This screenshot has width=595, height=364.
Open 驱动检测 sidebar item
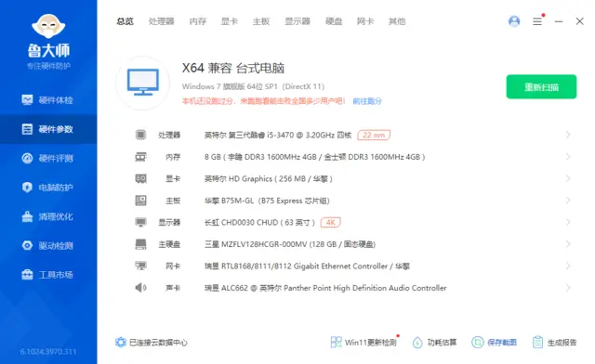[48, 246]
